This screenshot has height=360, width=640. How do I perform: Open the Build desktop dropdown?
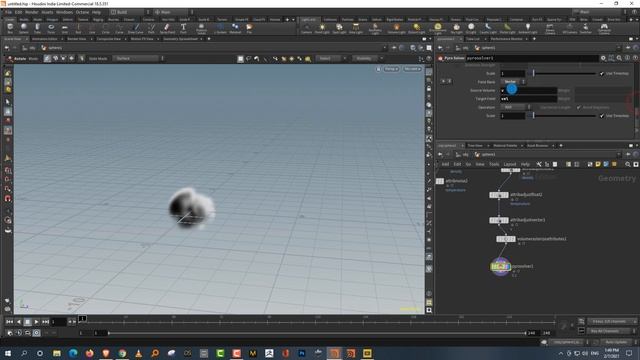point(131,12)
